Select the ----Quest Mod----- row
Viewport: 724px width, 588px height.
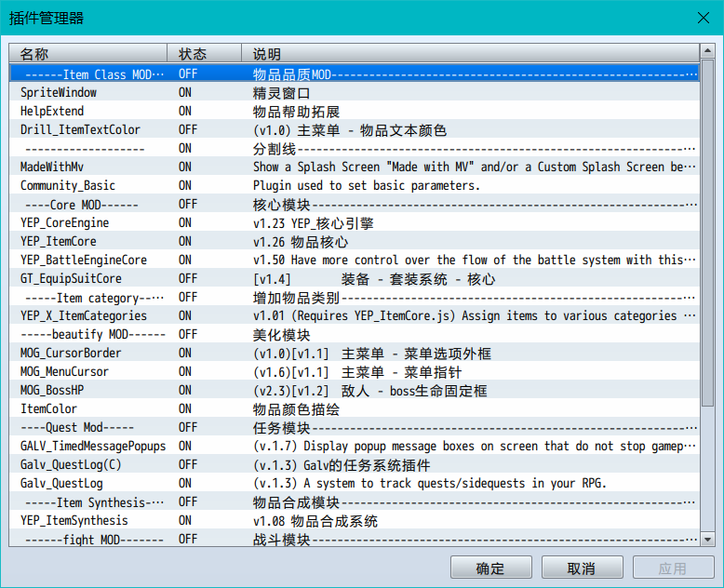354,427
